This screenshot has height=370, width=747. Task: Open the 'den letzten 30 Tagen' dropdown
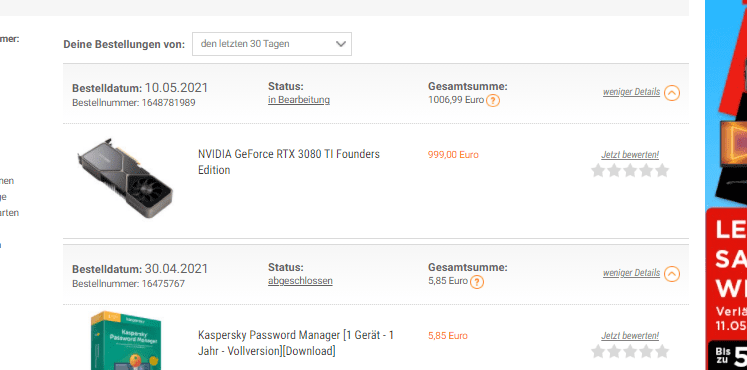272,44
